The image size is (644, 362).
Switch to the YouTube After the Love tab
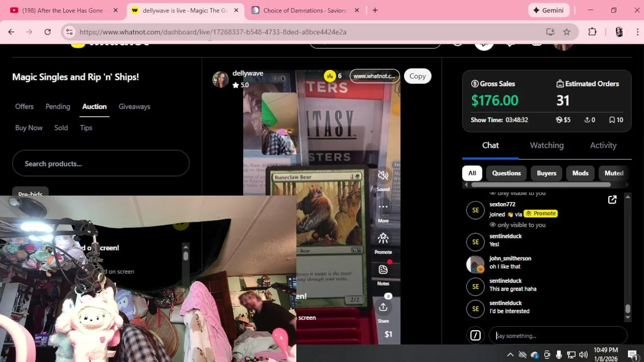[x=64, y=10]
